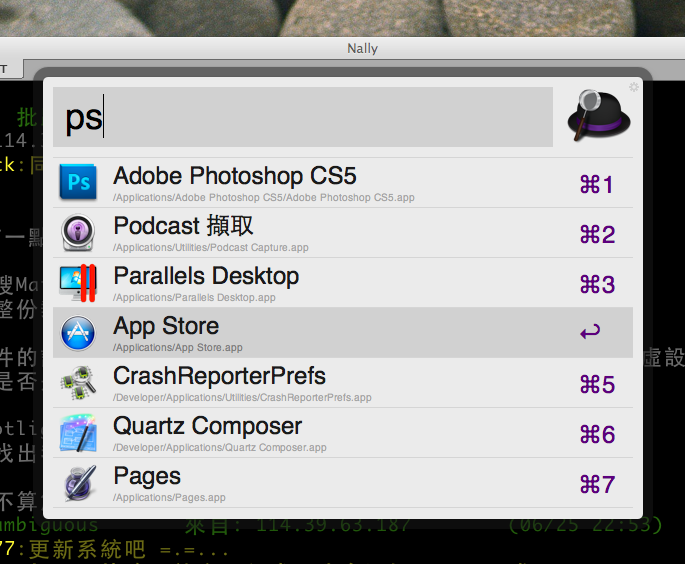Click the ⌘1 shortcut label
Viewport: 685px width, 564px height.
(x=597, y=184)
